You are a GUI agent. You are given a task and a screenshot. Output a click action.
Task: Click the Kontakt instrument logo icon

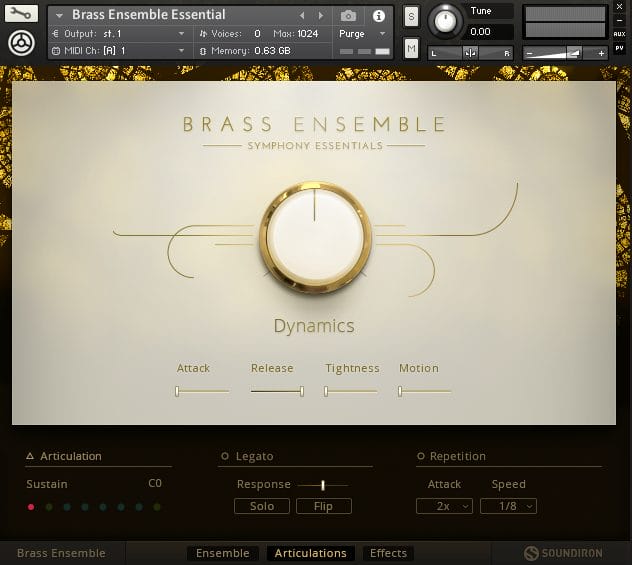(x=22, y=43)
